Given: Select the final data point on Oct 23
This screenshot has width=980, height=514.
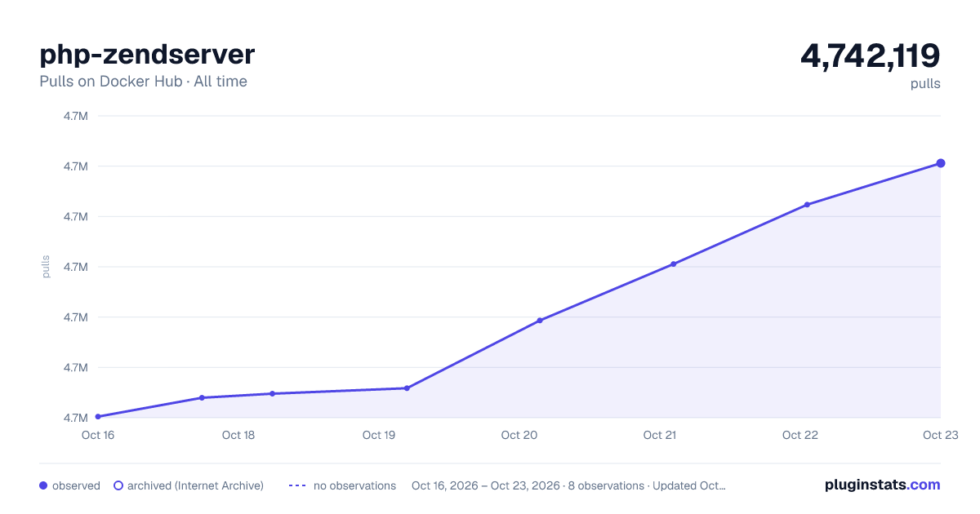Looking at the screenshot, I should (941, 163).
